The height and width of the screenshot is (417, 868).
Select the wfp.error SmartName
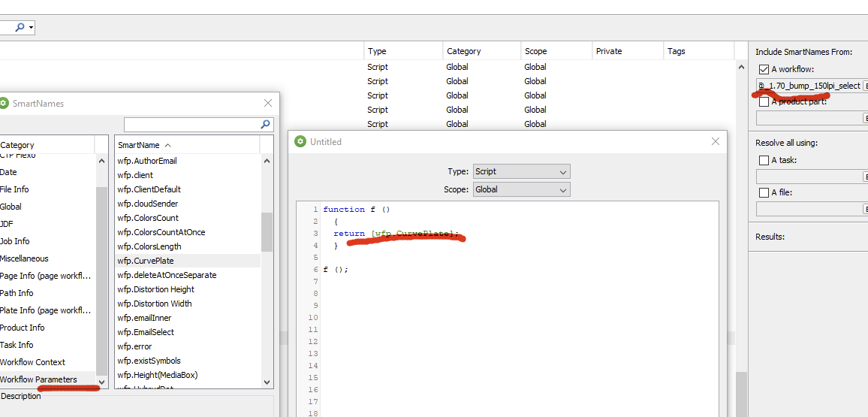pyautogui.click(x=188, y=346)
